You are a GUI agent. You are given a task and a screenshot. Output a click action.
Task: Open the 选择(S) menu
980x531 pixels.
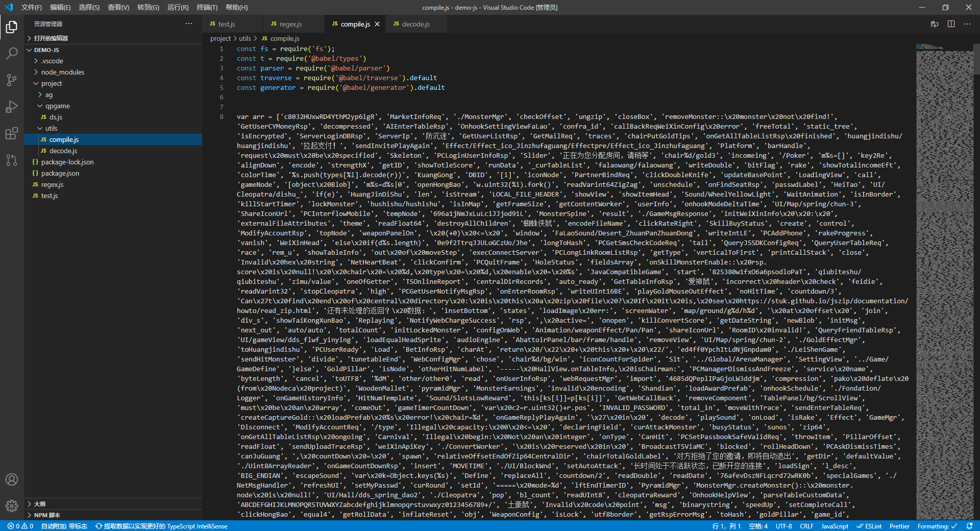(89, 7)
